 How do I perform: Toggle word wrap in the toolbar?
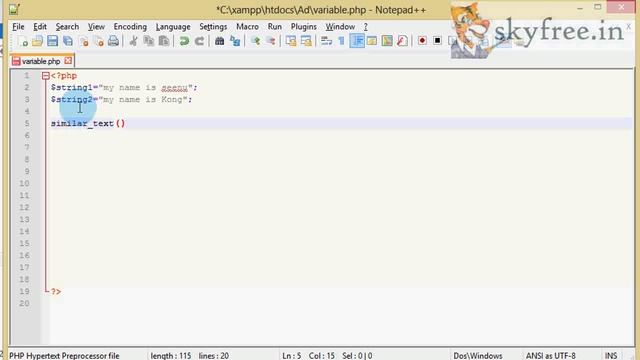(326, 41)
